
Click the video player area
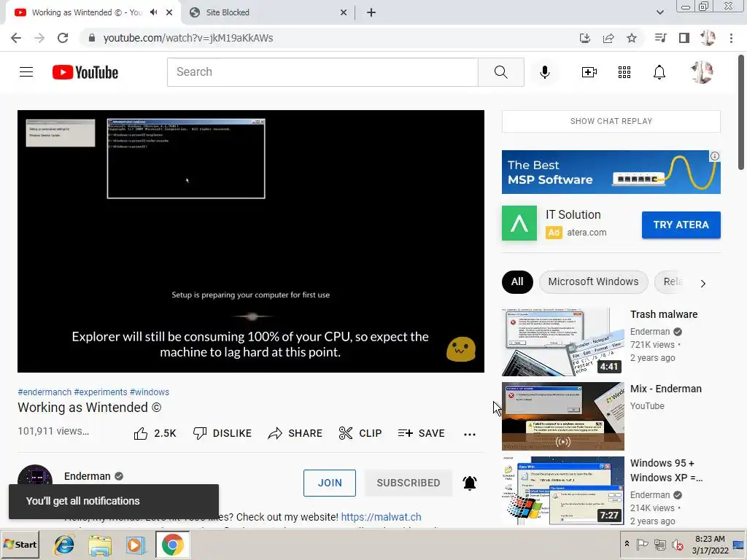(x=251, y=241)
